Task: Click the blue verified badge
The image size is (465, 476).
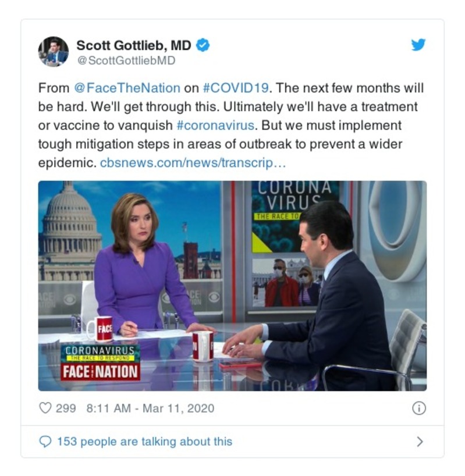Action: pos(203,45)
